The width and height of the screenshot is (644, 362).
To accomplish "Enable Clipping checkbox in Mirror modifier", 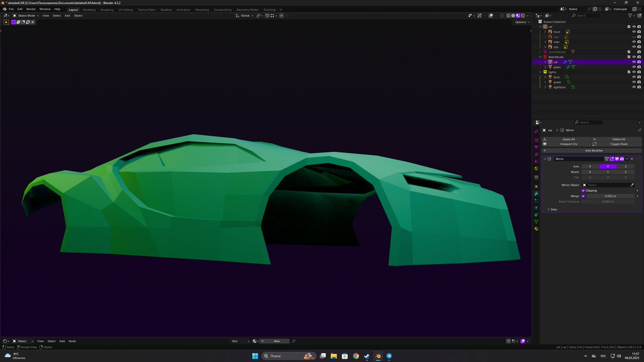I will pos(583,190).
